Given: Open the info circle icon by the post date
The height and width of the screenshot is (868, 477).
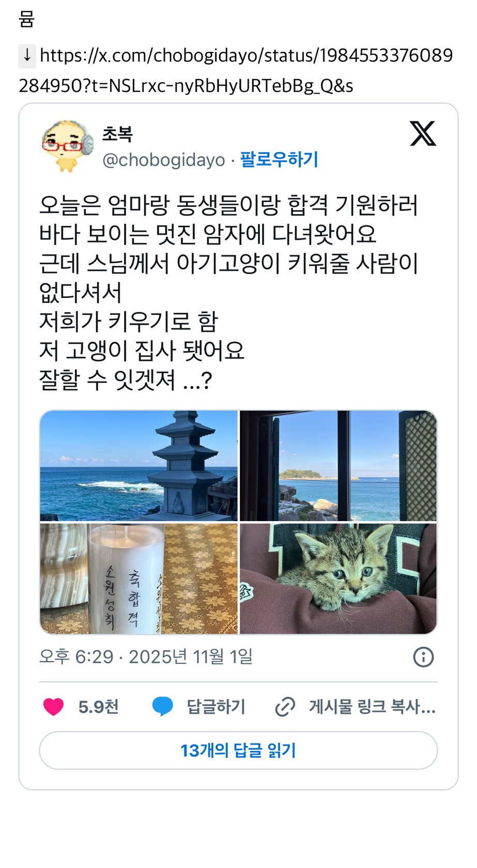Looking at the screenshot, I should [423, 657].
